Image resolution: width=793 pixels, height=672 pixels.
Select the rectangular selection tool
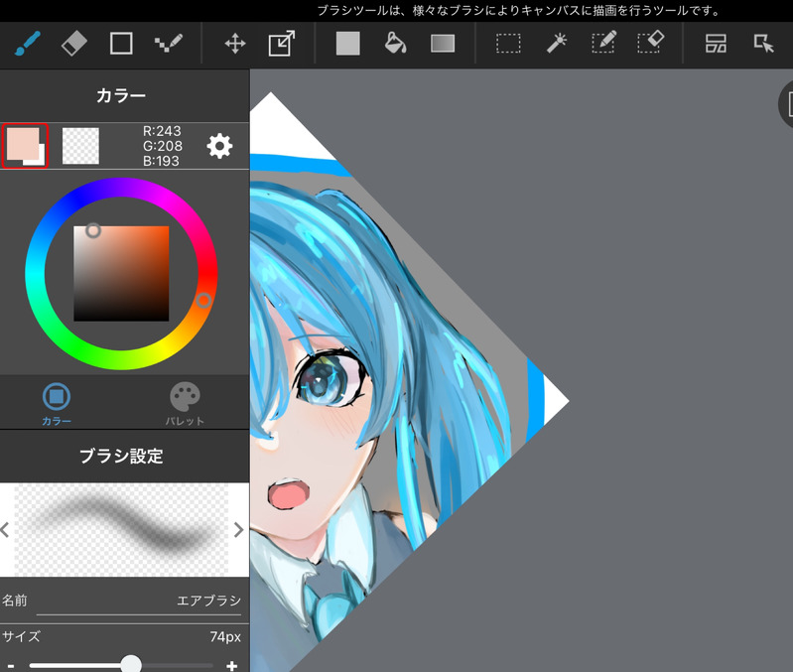[508, 44]
